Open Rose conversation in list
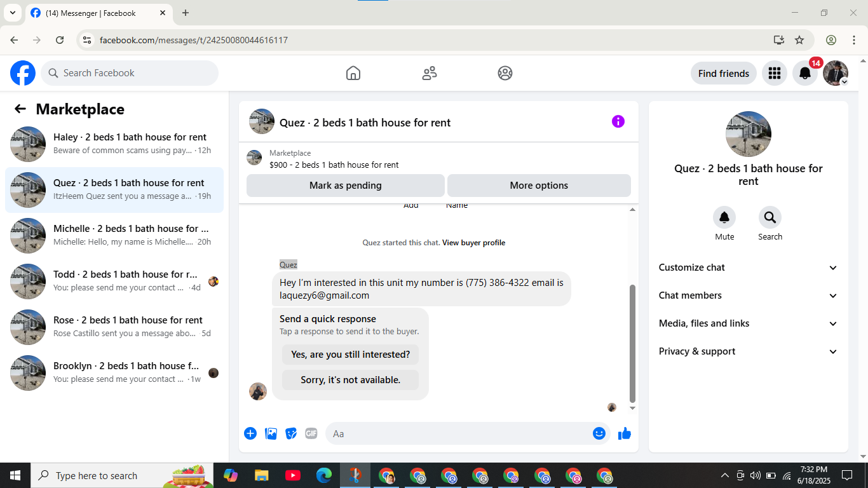Screen dimensions: 868x488 coord(114,327)
